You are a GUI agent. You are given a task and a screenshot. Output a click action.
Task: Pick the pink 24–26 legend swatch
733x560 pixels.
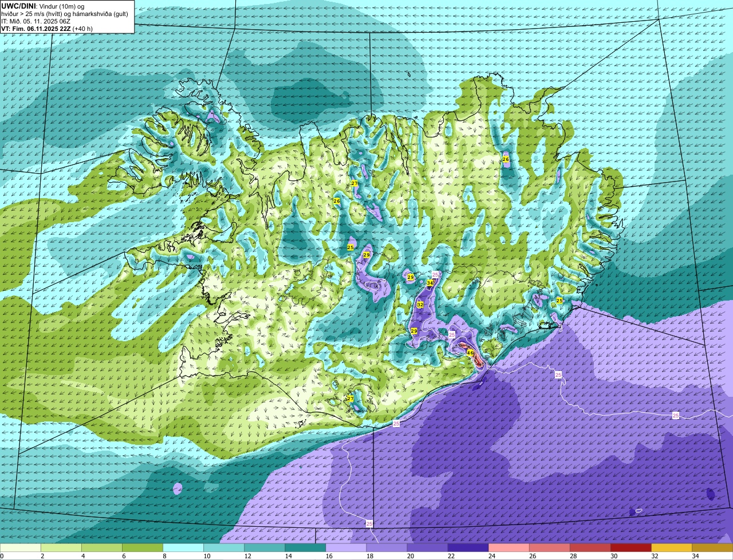click(509, 548)
